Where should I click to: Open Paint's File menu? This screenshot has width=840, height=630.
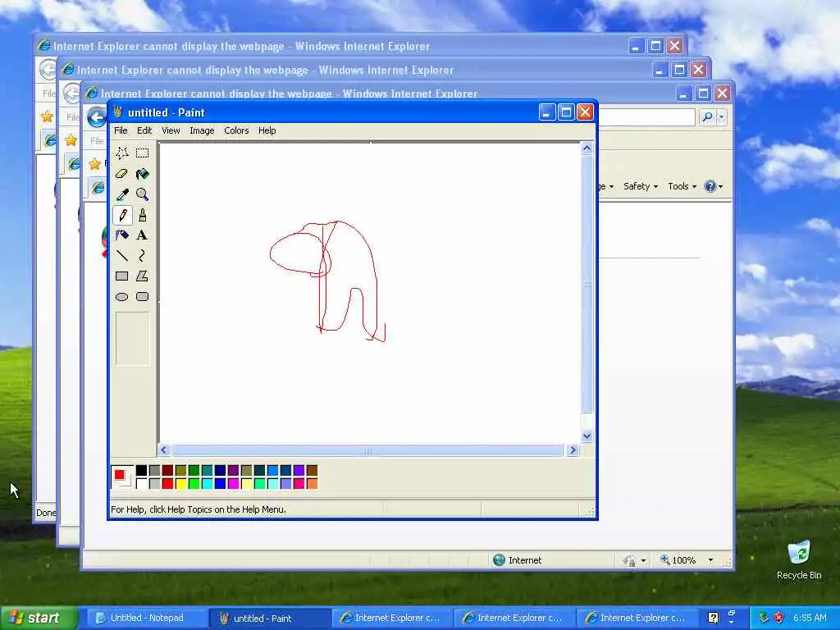(x=121, y=130)
